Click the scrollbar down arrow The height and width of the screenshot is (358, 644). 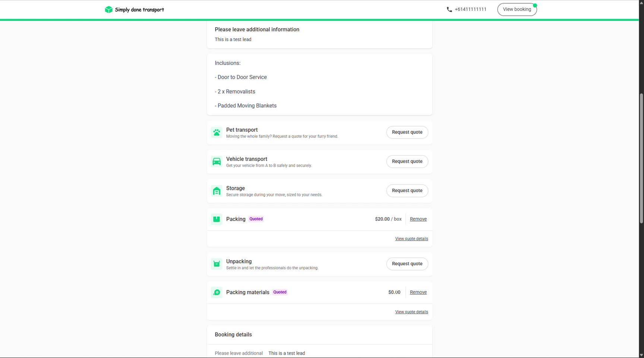641,355
